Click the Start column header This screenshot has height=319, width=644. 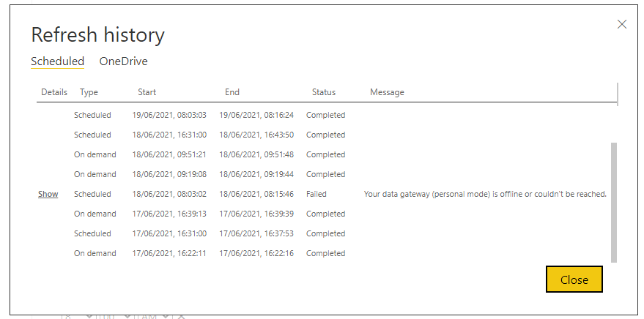147,92
